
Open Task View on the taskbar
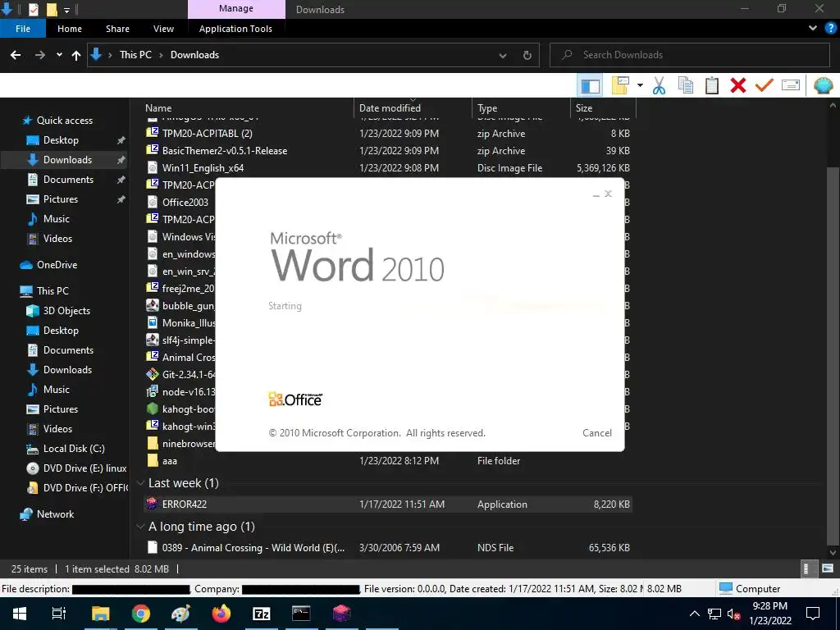tap(59, 614)
